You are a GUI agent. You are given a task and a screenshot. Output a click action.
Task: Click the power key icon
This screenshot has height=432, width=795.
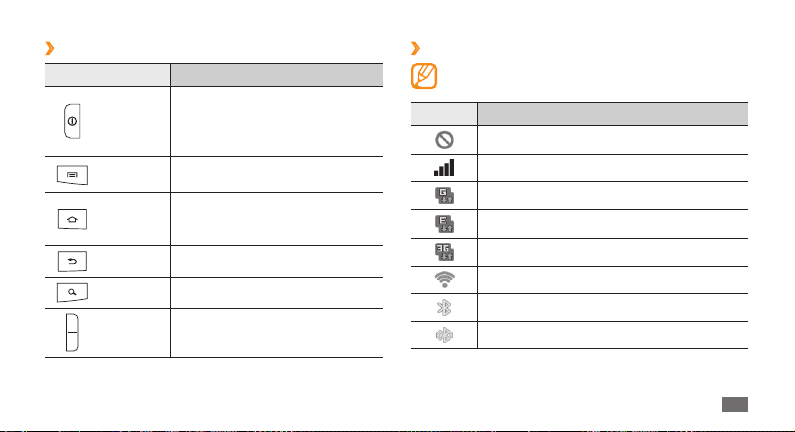(x=72, y=121)
